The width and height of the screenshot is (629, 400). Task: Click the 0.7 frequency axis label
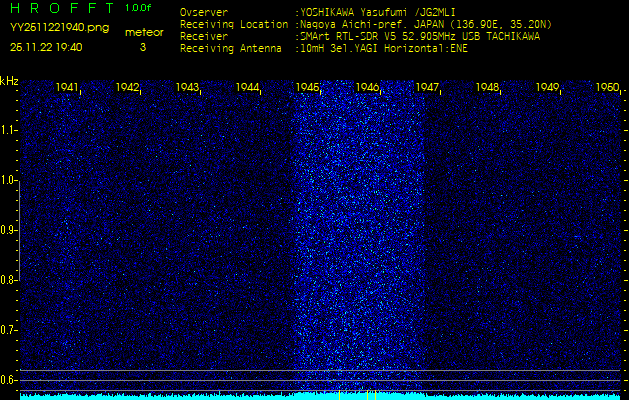tap(8, 330)
